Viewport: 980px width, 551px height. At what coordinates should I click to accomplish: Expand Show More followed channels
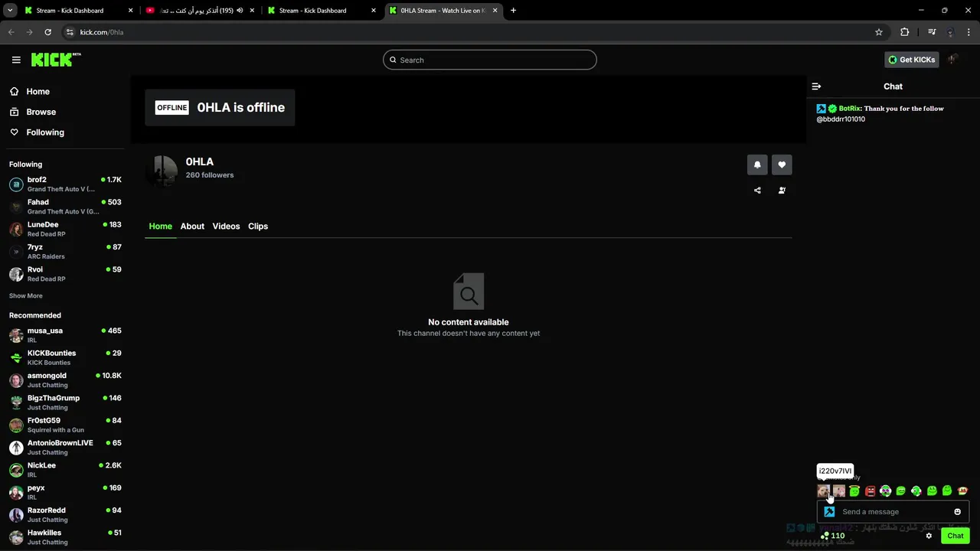tap(26, 296)
